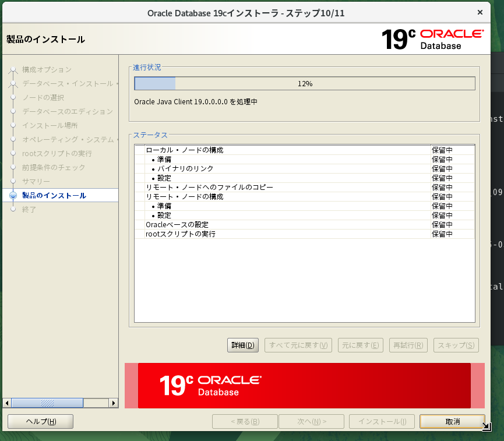
Task: Click the 元に戻す(E) button
Action: [360, 345]
